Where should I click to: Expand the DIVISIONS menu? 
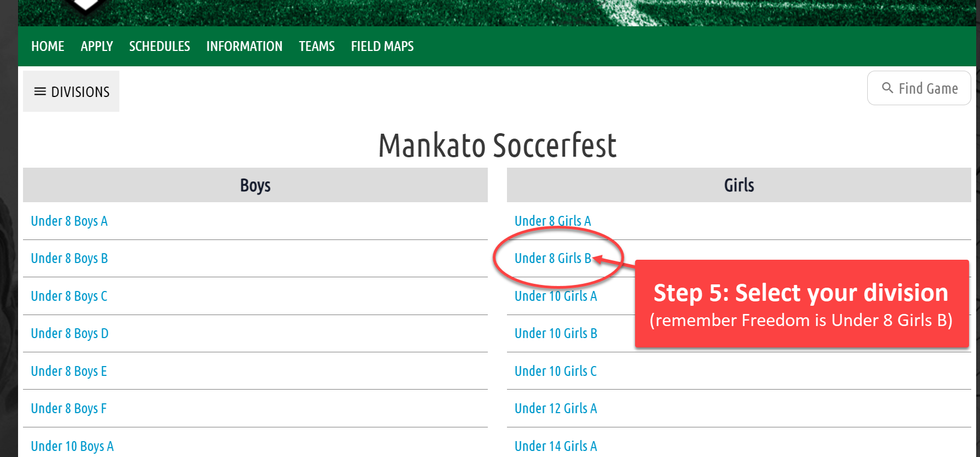[71, 92]
